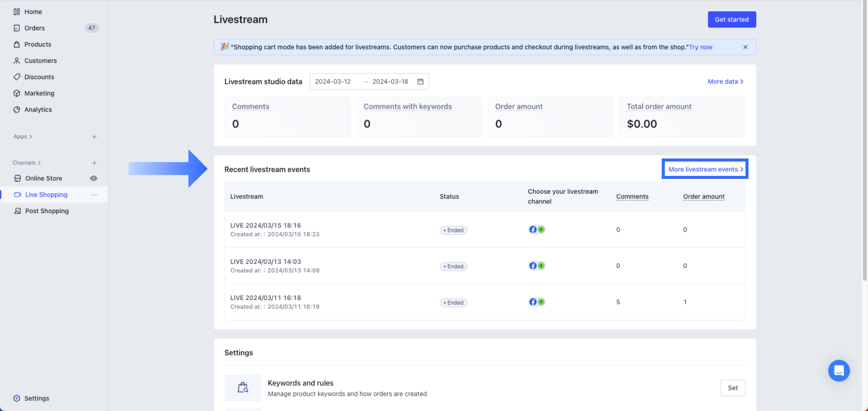
Task: Click the More livestream events link
Action: pos(705,169)
